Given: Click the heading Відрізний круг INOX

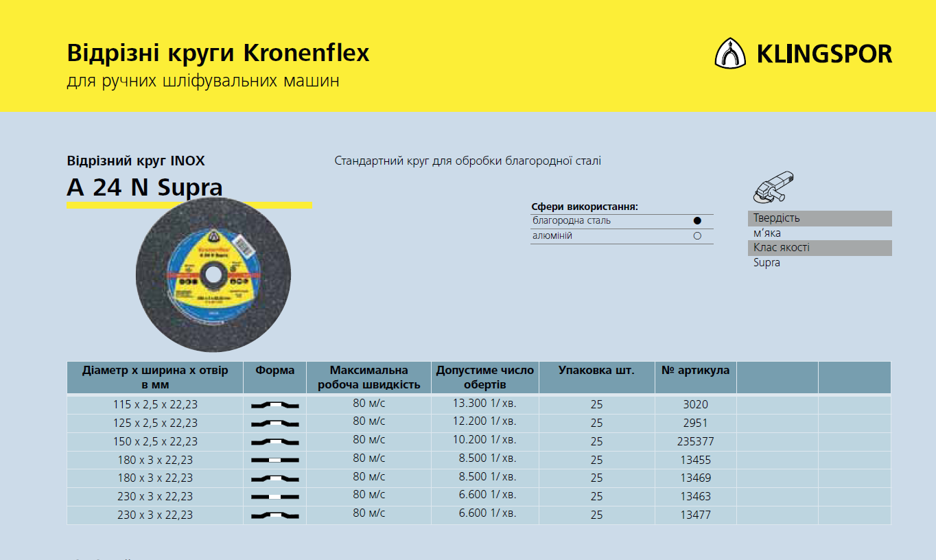Looking at the screenshot, I should [x=136, y=161].
